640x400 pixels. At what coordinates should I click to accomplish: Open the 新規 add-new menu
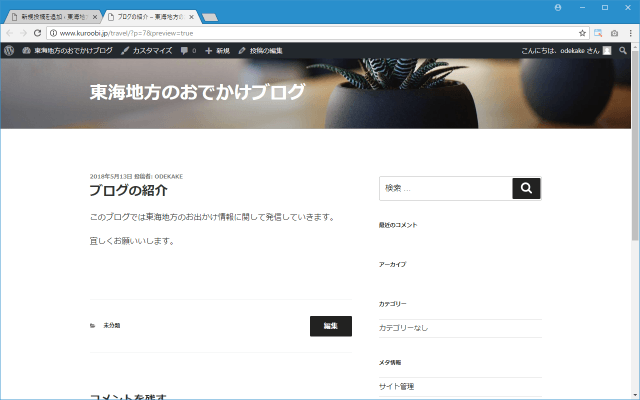218,51
